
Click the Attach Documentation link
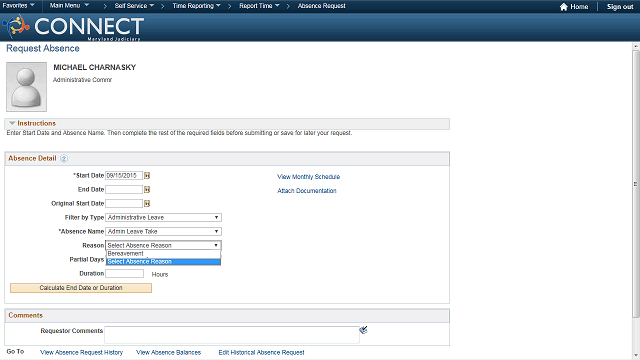[307, 191]
